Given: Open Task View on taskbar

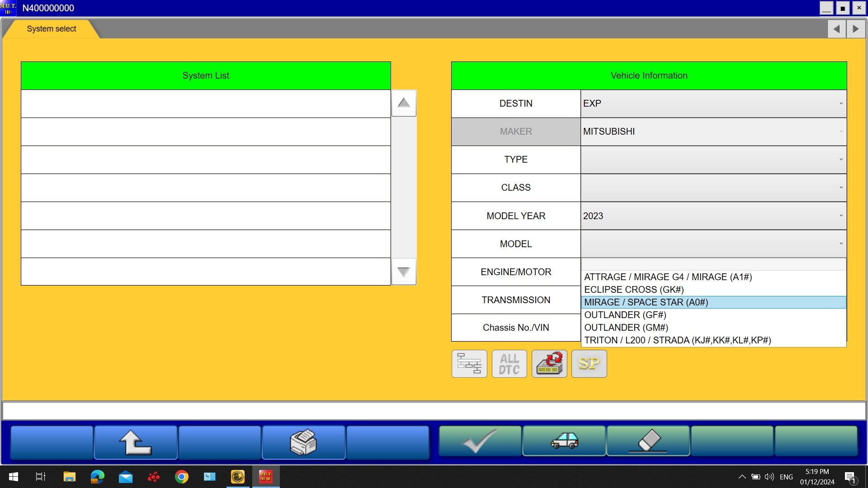Looking at the screenshot, I should 41,477.
